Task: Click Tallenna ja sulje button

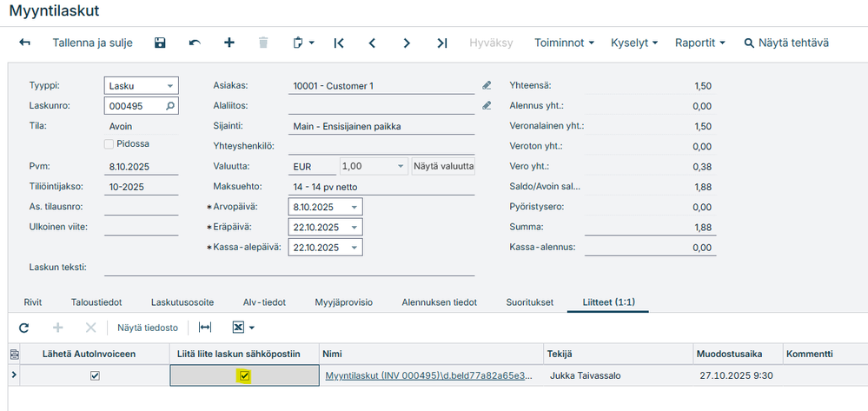Action: click(92, 43)
